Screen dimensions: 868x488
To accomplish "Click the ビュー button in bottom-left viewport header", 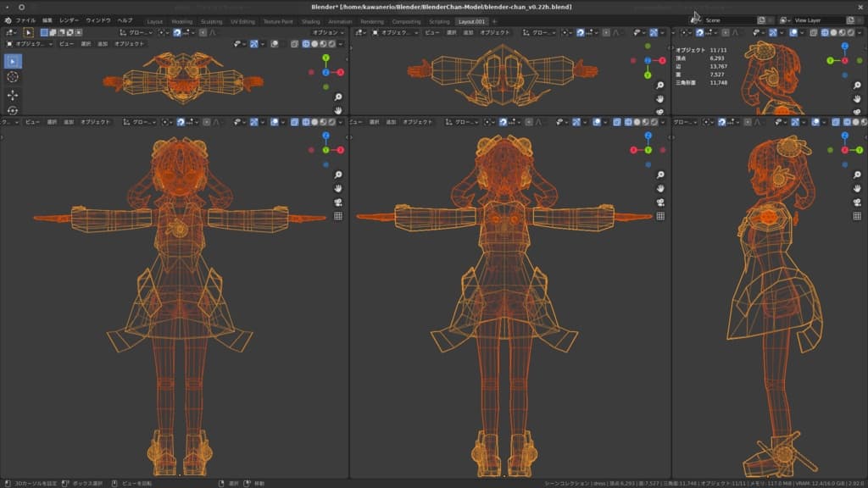I will pos(31,122).
